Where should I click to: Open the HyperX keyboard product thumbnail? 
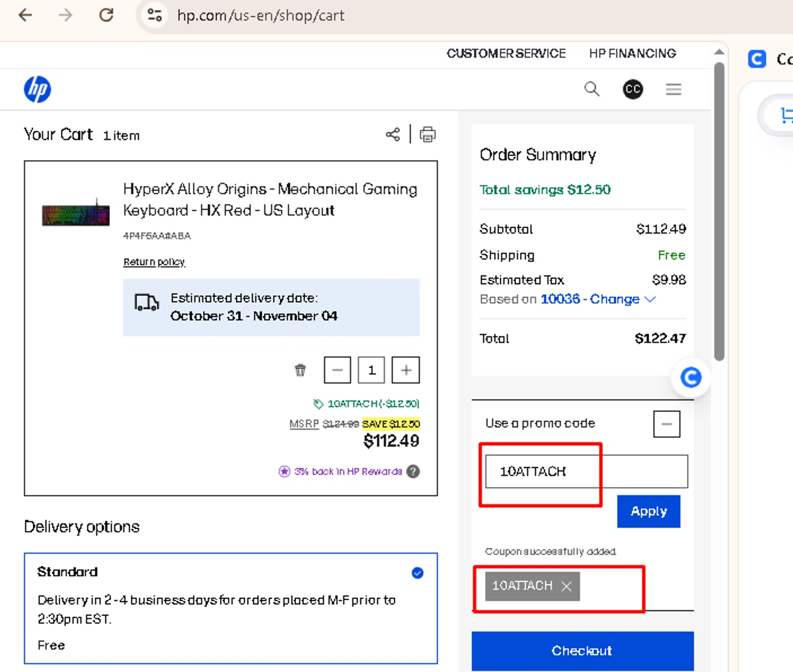(x=76, y=213)
